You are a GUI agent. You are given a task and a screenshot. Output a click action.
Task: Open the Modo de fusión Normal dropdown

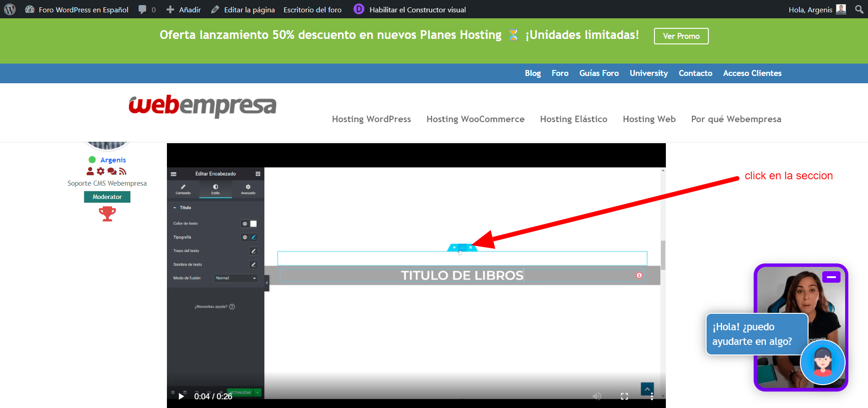[236, 278]
